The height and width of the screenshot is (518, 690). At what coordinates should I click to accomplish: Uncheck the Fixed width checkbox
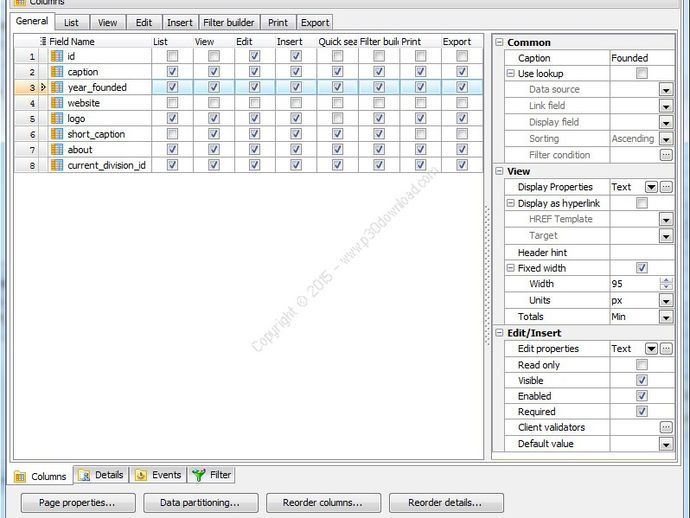tap(642, 268)
